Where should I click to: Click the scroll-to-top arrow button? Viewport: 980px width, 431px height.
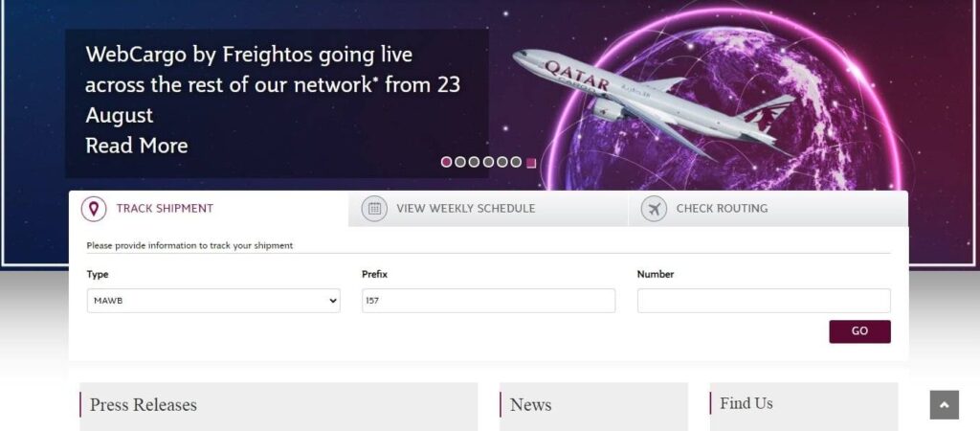944,405
